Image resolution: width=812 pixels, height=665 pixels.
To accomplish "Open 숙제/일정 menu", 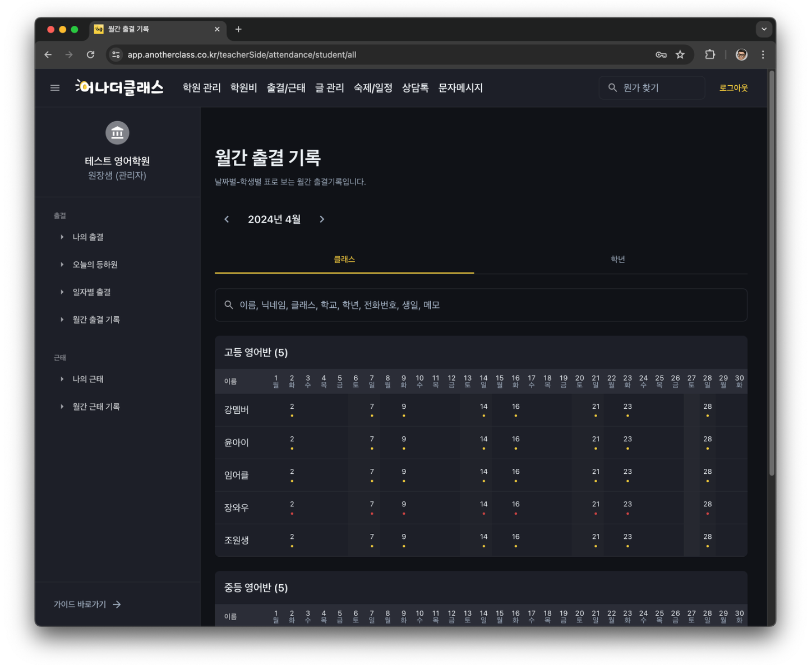I will tap(373, 87).
